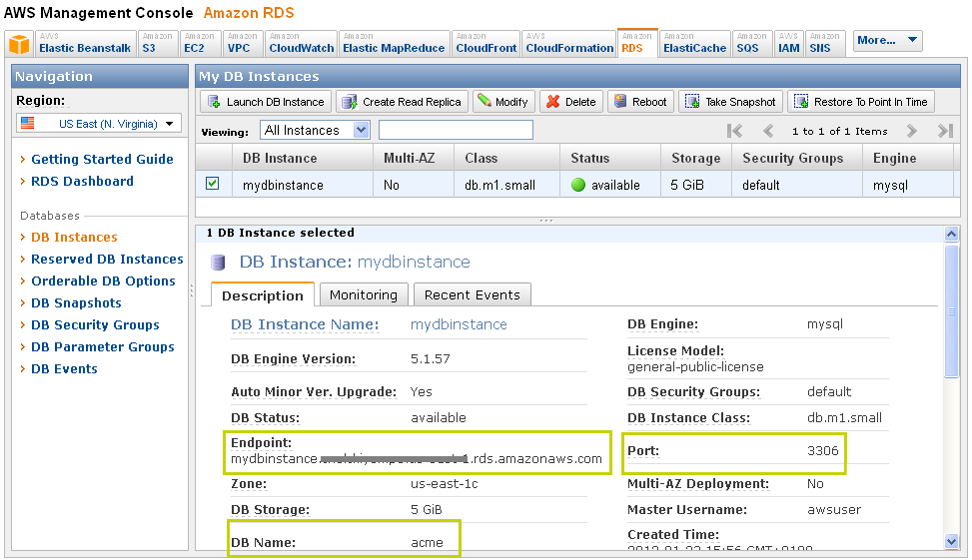Image resolution: width=972 pixels, height=560 pixels.
Task: Open the EC2 service tab
Action: point(199,43)
